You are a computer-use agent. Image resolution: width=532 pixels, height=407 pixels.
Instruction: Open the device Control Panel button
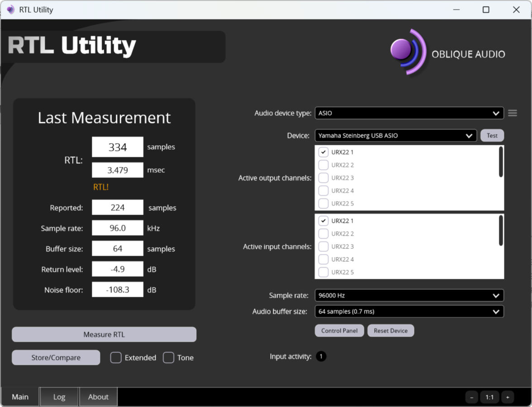339,331
